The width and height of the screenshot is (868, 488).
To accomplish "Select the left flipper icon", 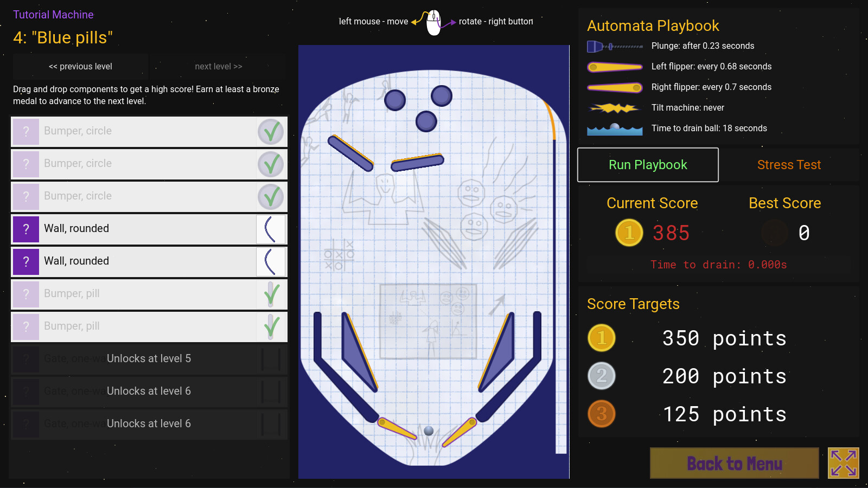I will (x=615, y=66).
